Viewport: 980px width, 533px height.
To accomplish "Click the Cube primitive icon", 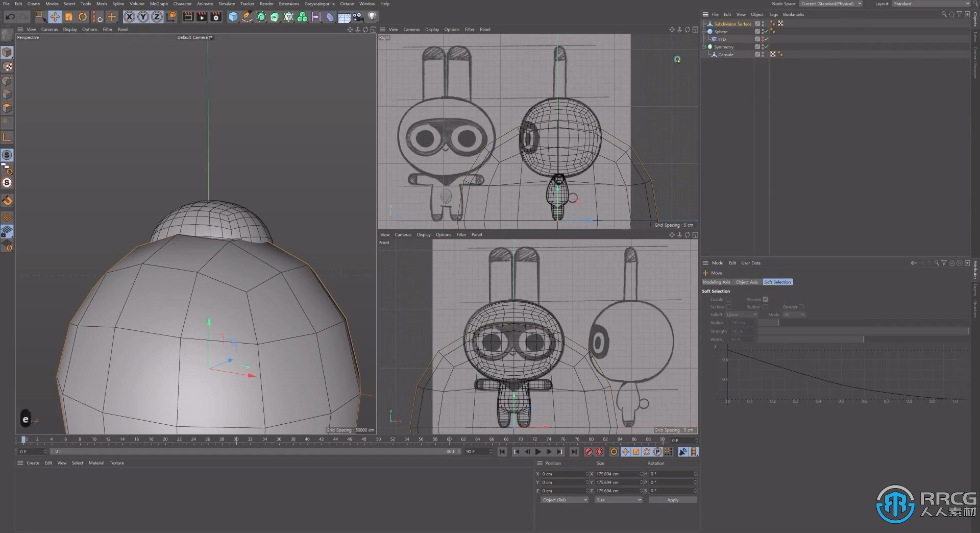I will click(233, 17).
